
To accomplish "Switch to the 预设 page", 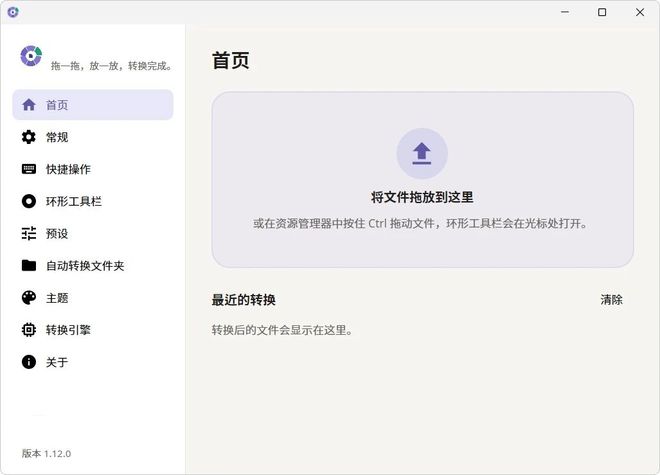I will (x=93, y=233).
